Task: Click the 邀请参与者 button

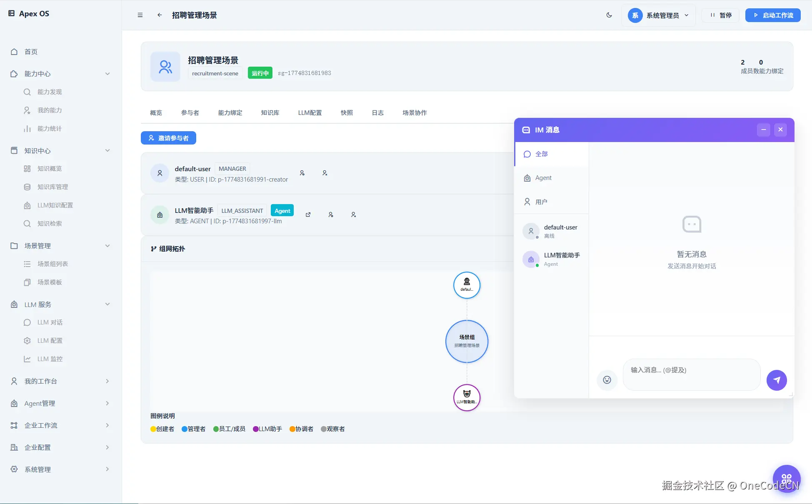Action: pos(168,138)
